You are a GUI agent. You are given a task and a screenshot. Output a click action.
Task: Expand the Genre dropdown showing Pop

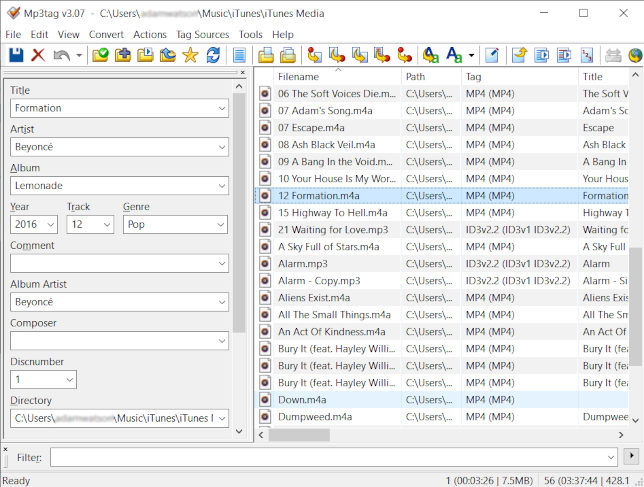[x=219, y=225]
